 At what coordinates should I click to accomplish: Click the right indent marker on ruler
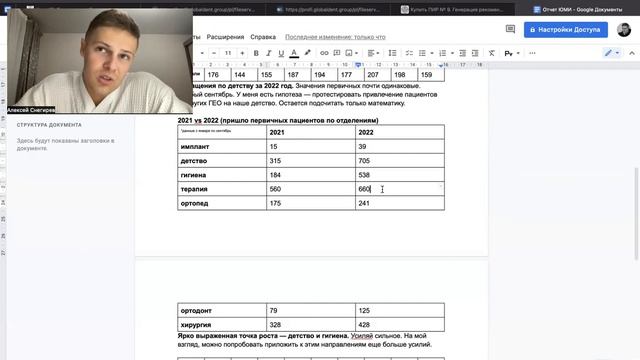(441, 65)
